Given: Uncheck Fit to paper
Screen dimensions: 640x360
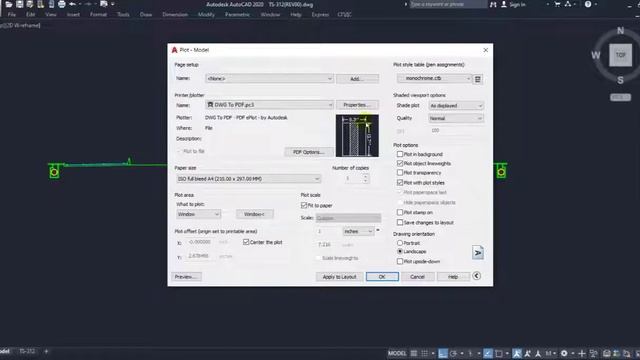Looking at the screenshot, I should coord(304,205).
